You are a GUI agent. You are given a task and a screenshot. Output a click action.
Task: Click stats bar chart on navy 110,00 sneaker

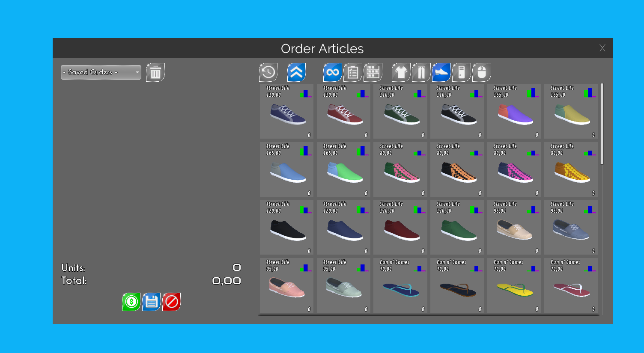305,93
